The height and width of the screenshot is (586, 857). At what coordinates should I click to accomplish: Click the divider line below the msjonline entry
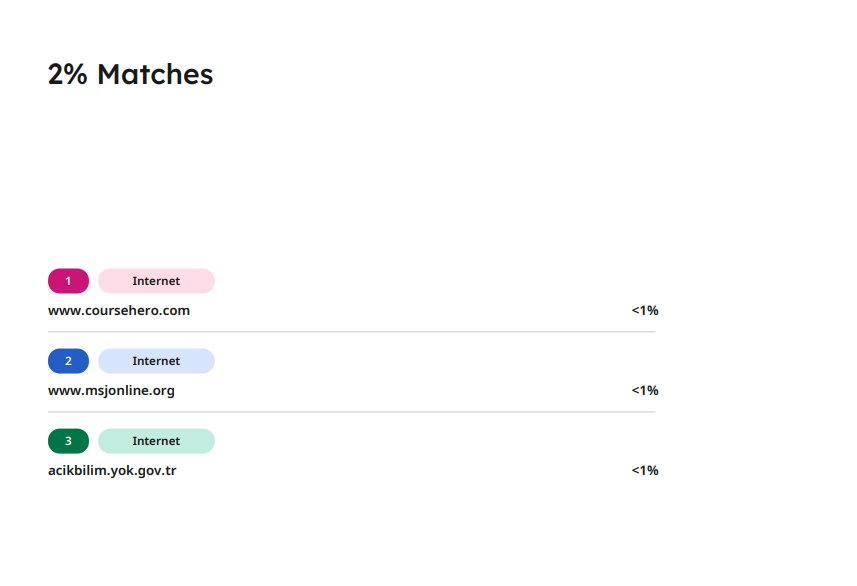[x=351, y=412]
